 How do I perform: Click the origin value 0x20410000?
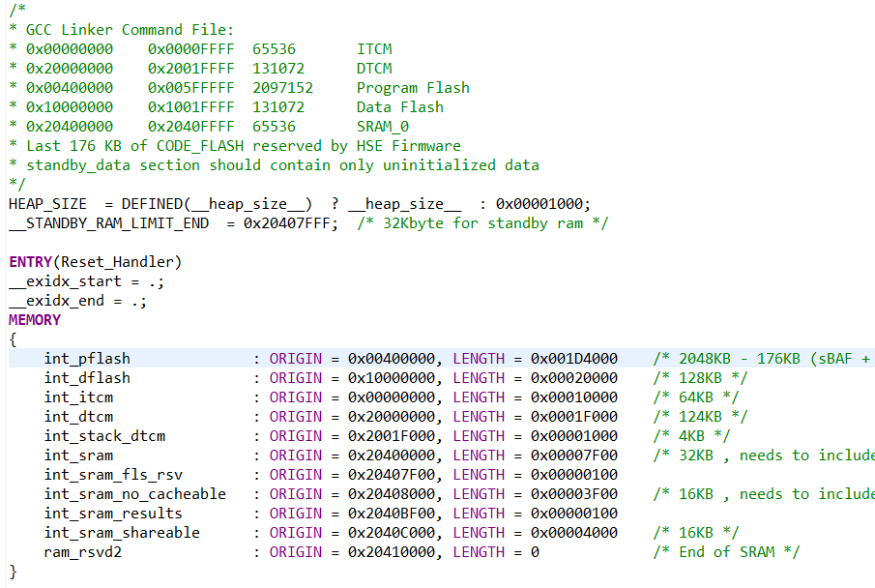click(x=392, y=552)
